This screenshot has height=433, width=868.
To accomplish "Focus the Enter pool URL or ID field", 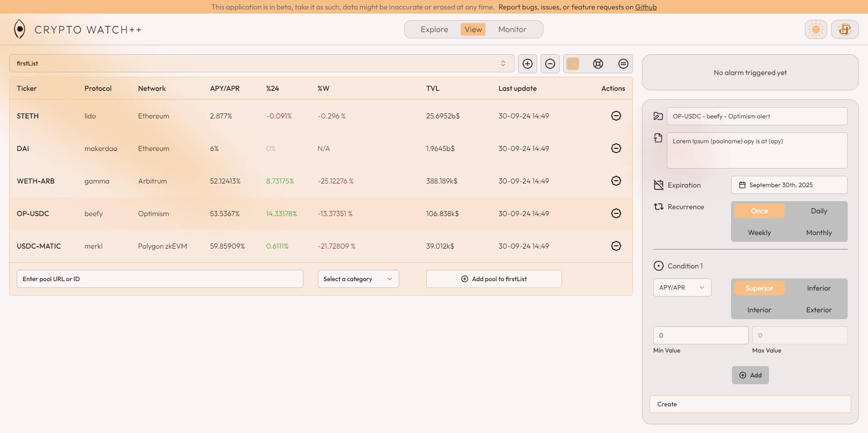I will pos(160,279).
